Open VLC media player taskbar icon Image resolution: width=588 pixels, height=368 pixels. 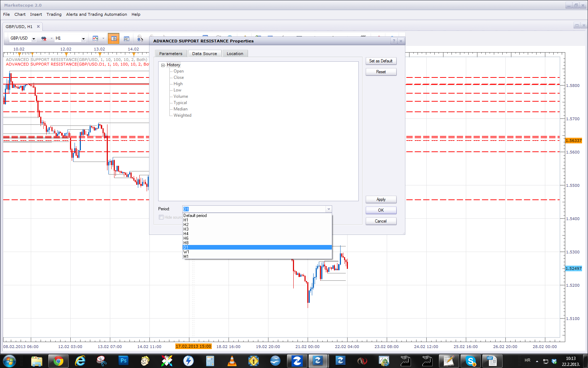232,361
